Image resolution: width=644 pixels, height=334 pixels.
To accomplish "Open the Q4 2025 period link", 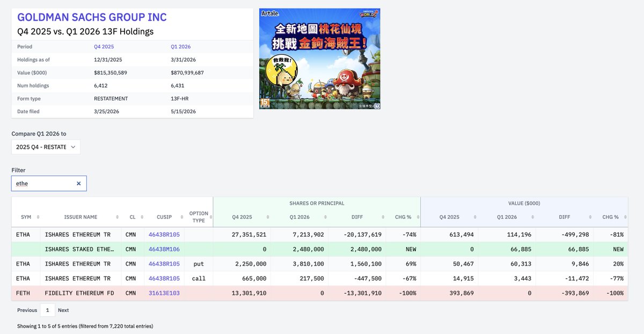I will click(x=104, y=47).
